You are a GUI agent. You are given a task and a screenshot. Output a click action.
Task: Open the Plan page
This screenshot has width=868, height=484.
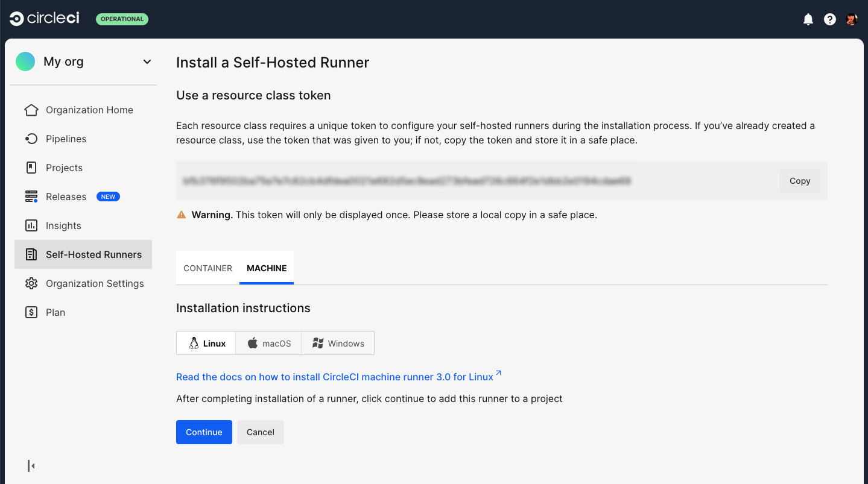tap(83, 312)
